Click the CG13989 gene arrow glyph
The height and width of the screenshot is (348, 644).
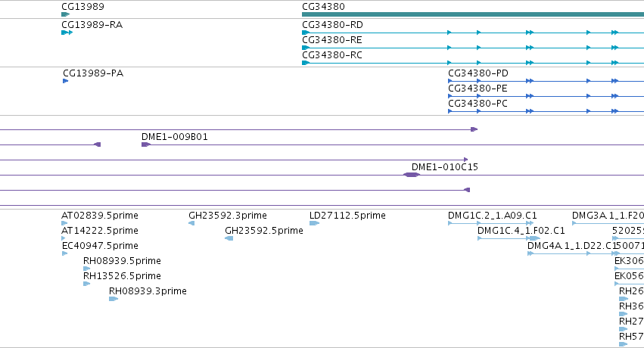[x=65, y=14]
